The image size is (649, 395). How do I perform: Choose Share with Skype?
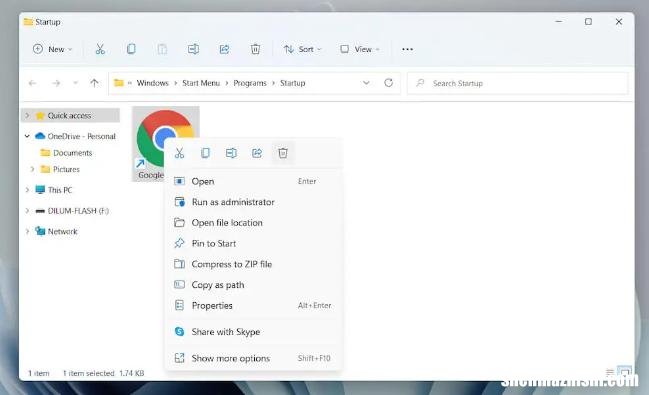253,332
